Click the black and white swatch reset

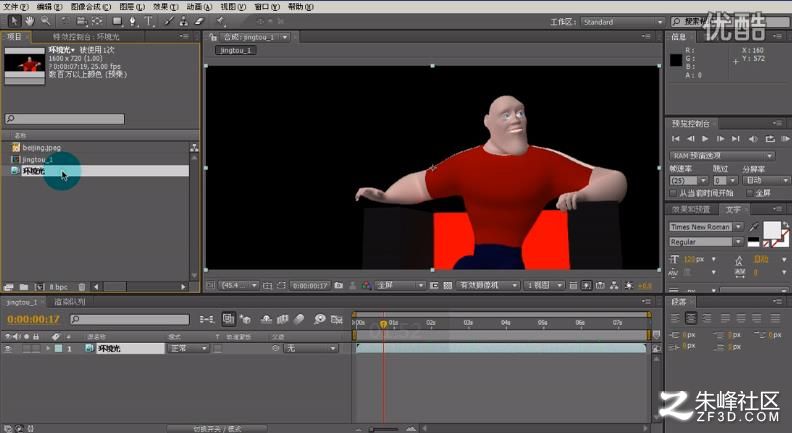[x=753, y=242]
